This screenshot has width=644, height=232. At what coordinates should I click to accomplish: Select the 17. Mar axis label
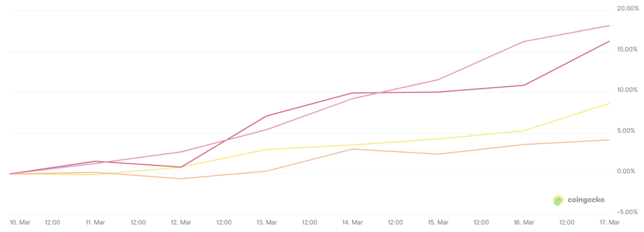tap(610, 222)
